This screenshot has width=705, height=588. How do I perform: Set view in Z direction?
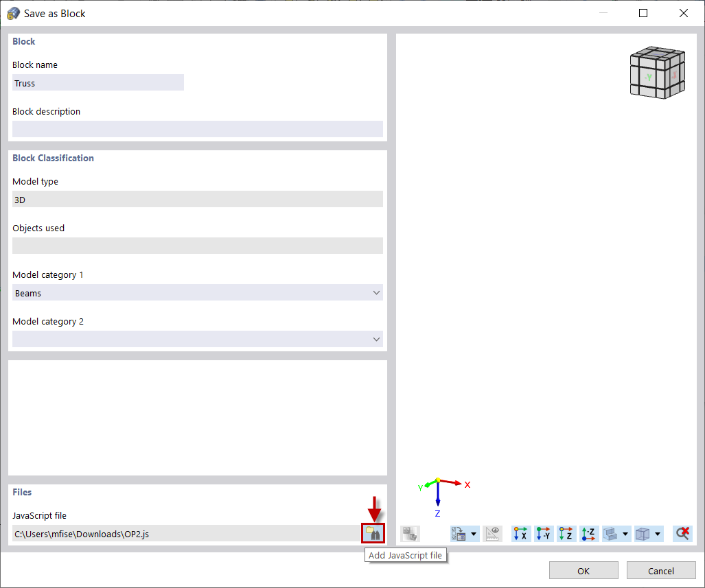566,533
